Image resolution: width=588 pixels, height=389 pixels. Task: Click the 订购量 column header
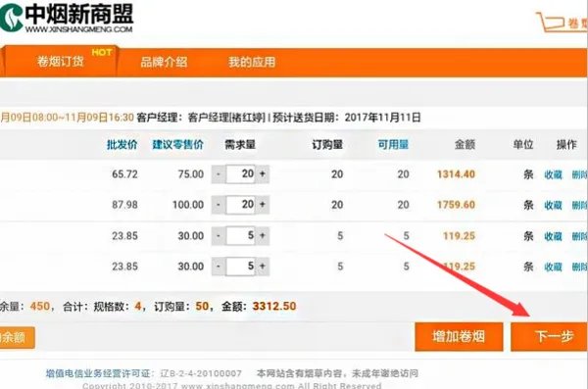pos(327,144)
